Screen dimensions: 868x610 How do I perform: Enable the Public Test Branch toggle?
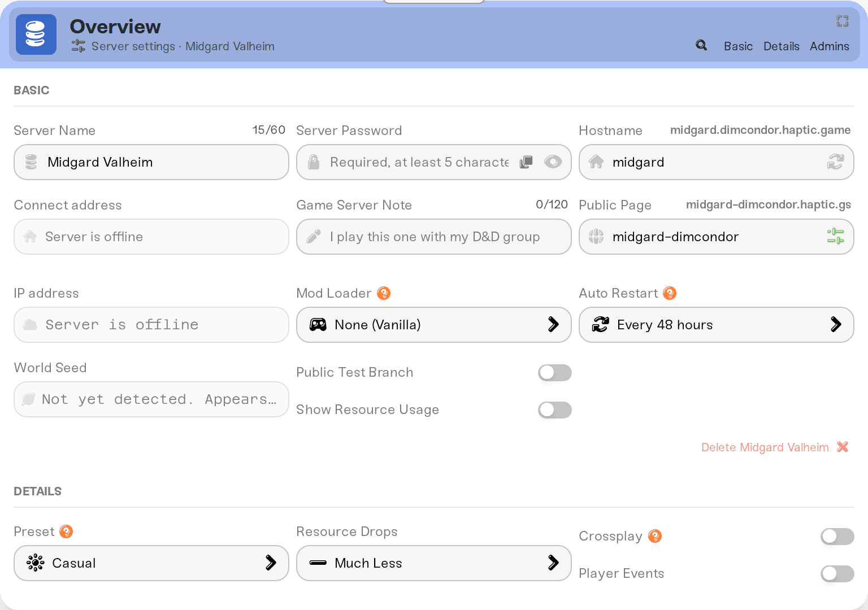coord(555,373)
